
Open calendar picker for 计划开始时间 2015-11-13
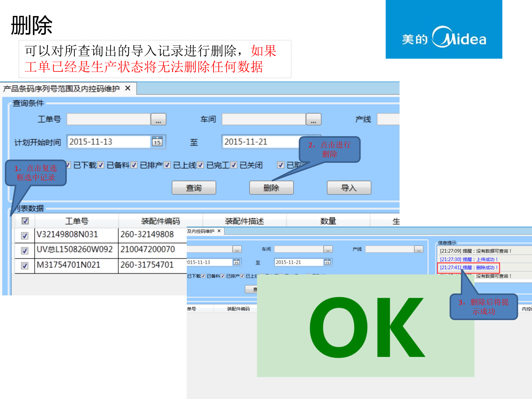[157, 142]
